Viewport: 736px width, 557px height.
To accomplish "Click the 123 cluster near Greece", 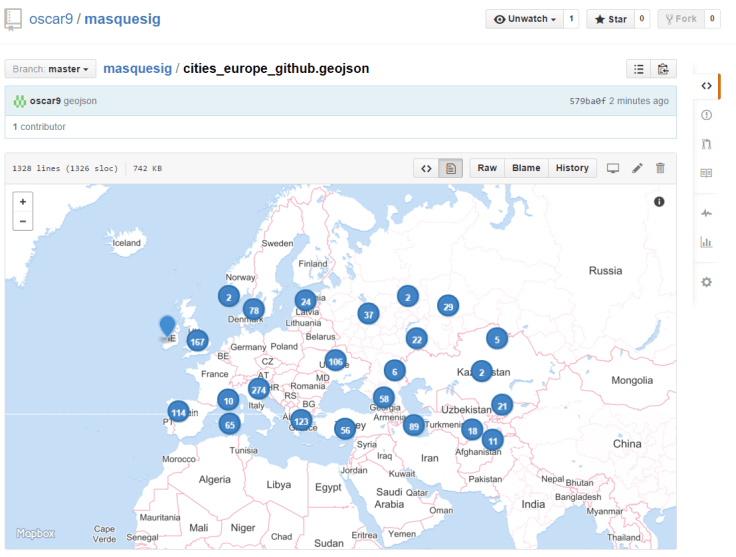I will click(x=301, y=421).
